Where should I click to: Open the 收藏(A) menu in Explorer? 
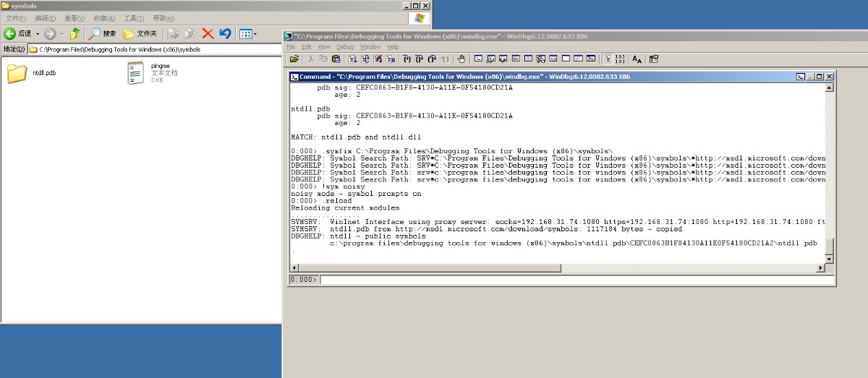[x=106, y=18]
